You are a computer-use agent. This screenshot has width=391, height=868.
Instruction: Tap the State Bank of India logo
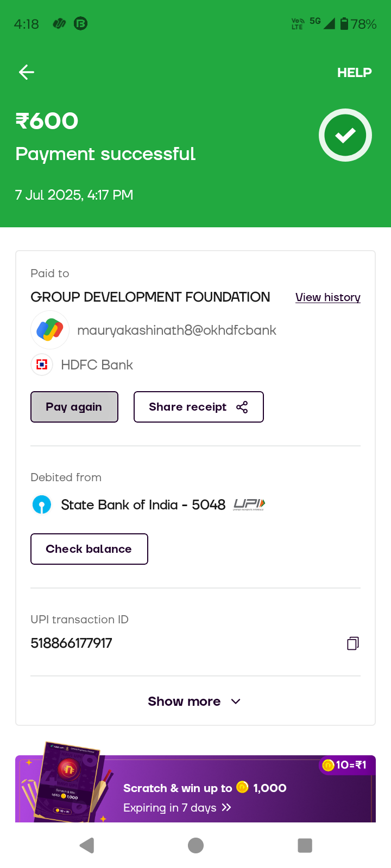42,505
